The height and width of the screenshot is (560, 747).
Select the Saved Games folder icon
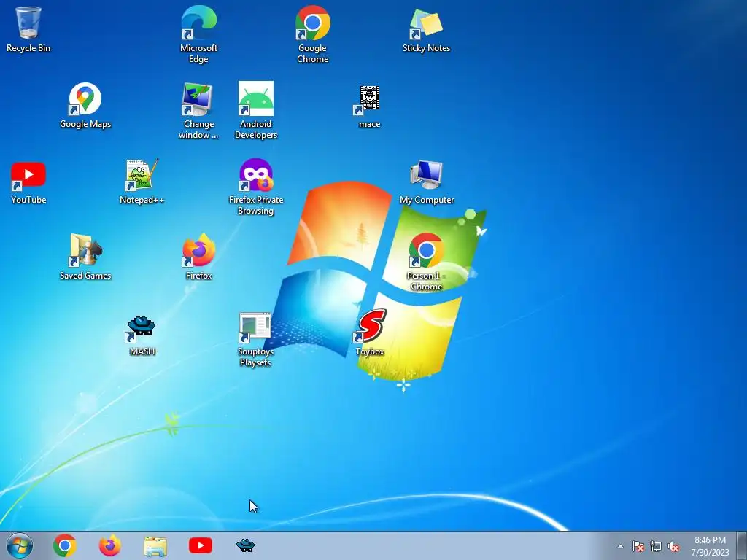tap(85, 257)
